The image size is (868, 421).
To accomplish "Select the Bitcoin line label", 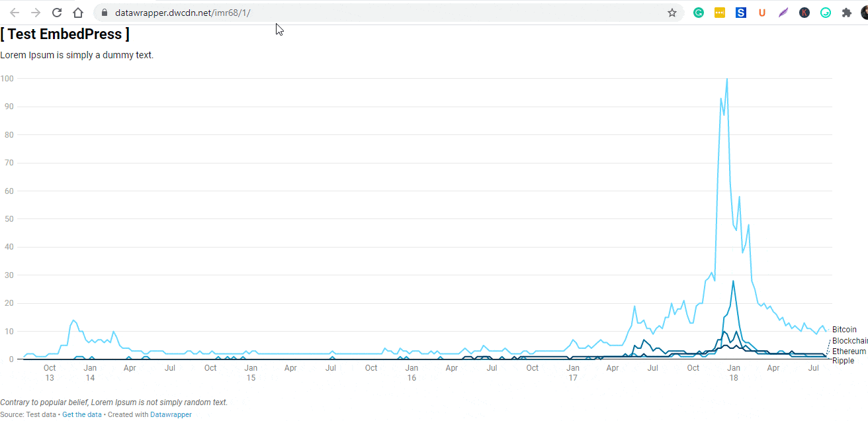I will coord(844,330).
